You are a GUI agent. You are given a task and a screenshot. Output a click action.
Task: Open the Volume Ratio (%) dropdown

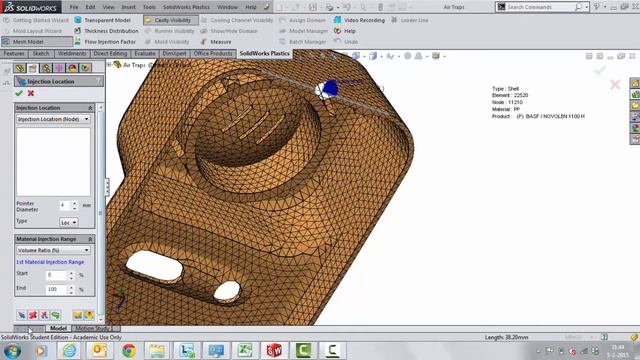click(53, 250)
